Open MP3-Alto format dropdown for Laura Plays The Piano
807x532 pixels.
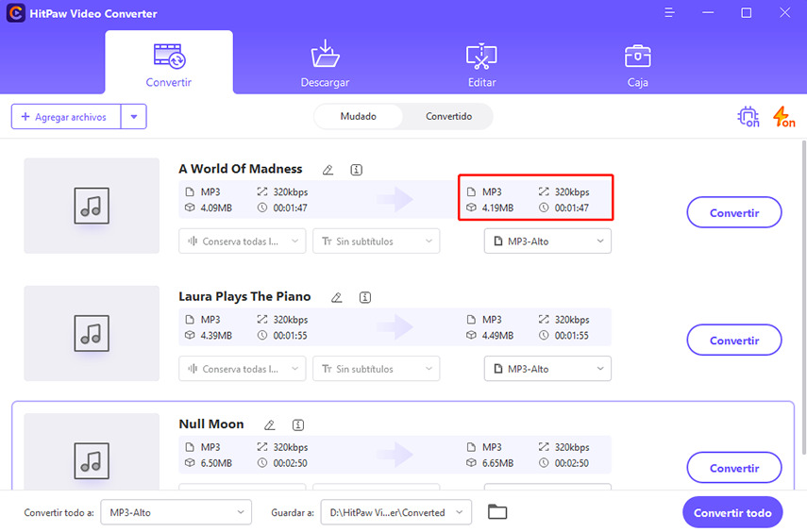pyautogui.click(x=547, y=369)
